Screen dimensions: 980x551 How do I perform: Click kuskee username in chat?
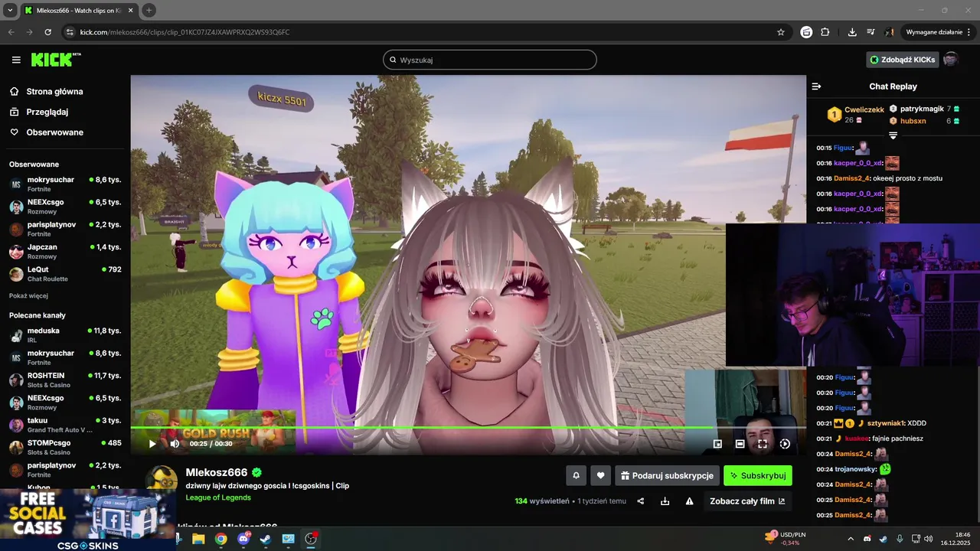click(857, 439)
